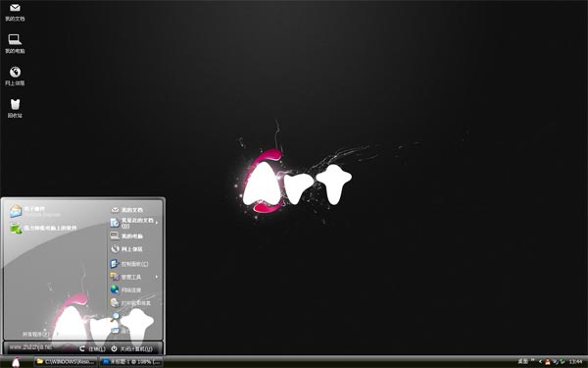This screenshot has width=588, height=368.
Task: Expand 管理工具 admin tools submenu
Action: pos(134,277)
